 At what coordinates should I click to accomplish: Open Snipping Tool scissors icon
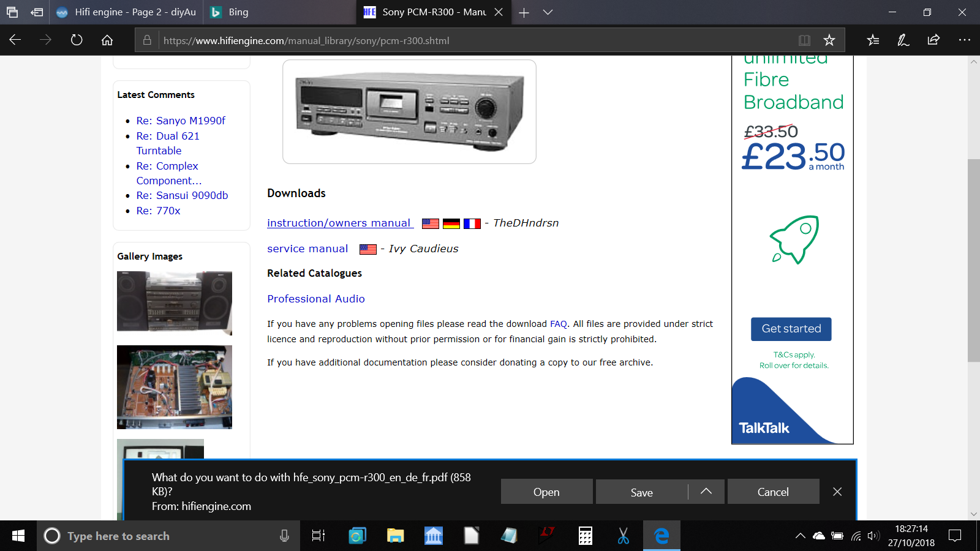pos(624,536)
